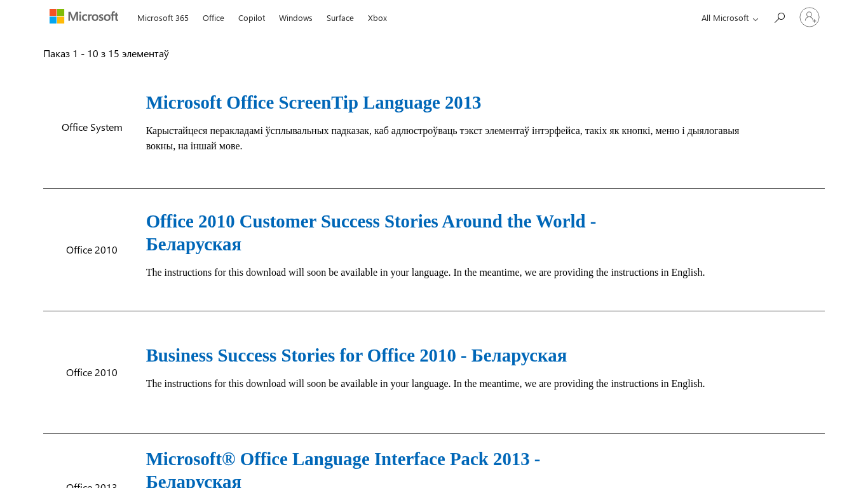Go to Copilot in the top navigation
Image resolution: width=868 pixels, height=488 pixels.
pyautogui.click(x=252, y=18)
